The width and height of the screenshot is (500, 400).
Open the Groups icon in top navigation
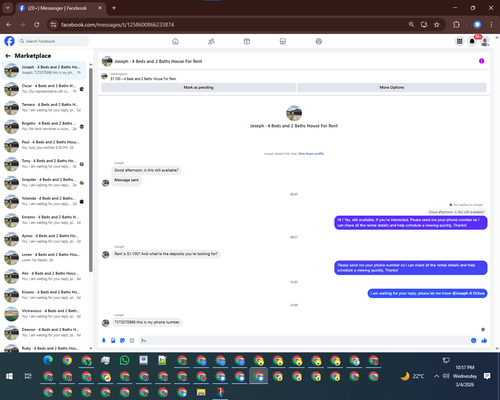tap(319, 41)
